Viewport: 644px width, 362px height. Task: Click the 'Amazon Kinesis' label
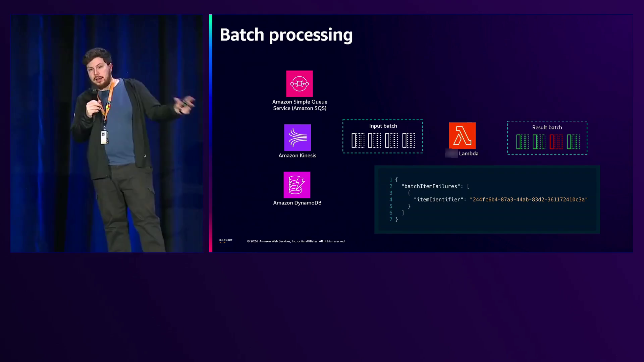pyautogui.click(x=297, y=156)
